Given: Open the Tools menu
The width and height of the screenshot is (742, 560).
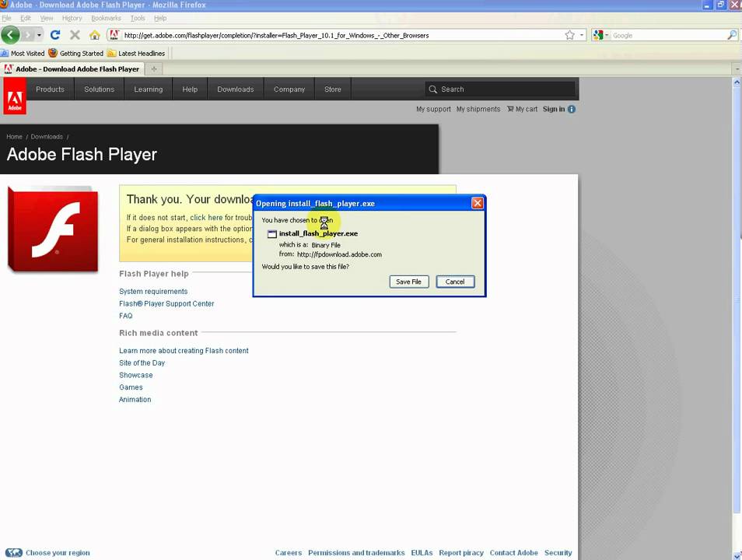Looking at the screenshot, I should [138, 18].
